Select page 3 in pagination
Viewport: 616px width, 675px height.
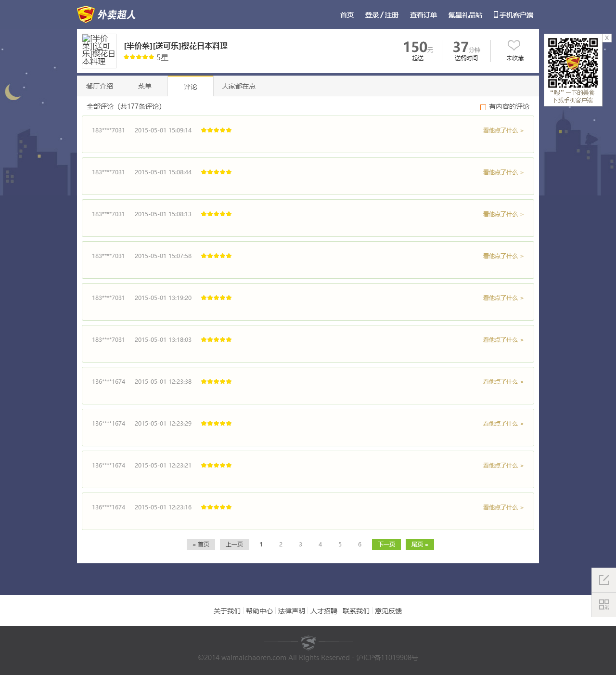point(300,545)
